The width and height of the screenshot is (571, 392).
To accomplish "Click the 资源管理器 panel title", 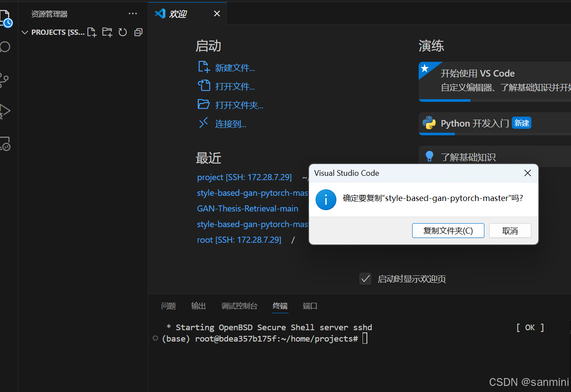I will [50, 14].
